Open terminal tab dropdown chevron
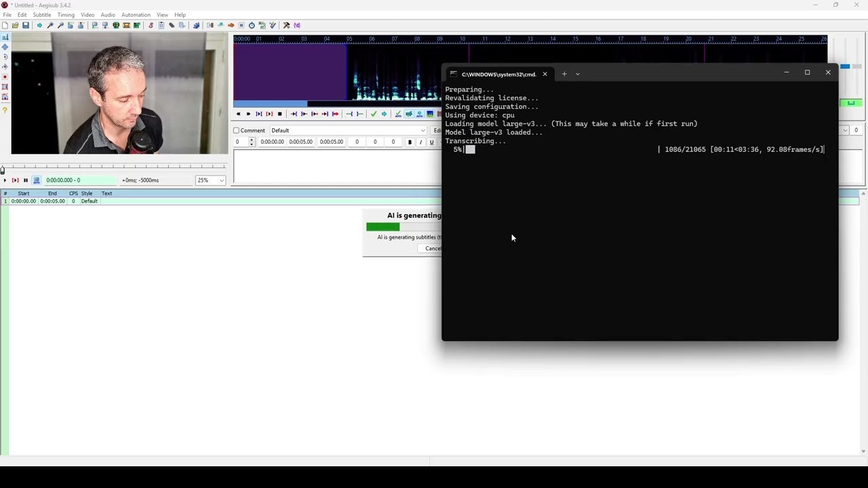Screen dimensions: 868x488 (578, 74)
